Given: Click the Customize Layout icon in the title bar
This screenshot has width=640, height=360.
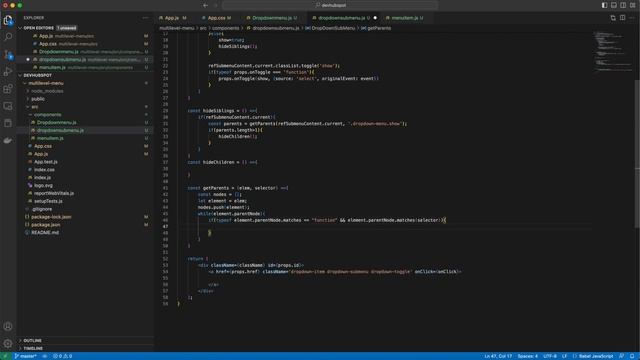Looking at the screenshot, I should 633,5.
